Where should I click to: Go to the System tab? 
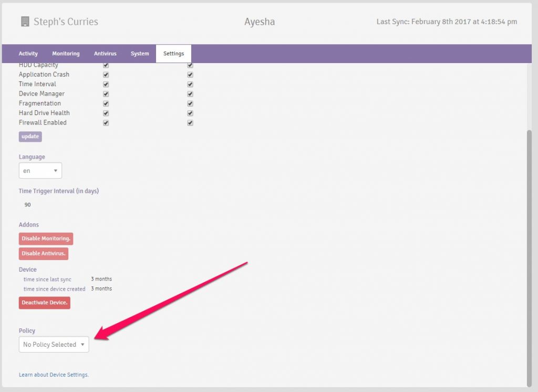[x=140, y=54]
